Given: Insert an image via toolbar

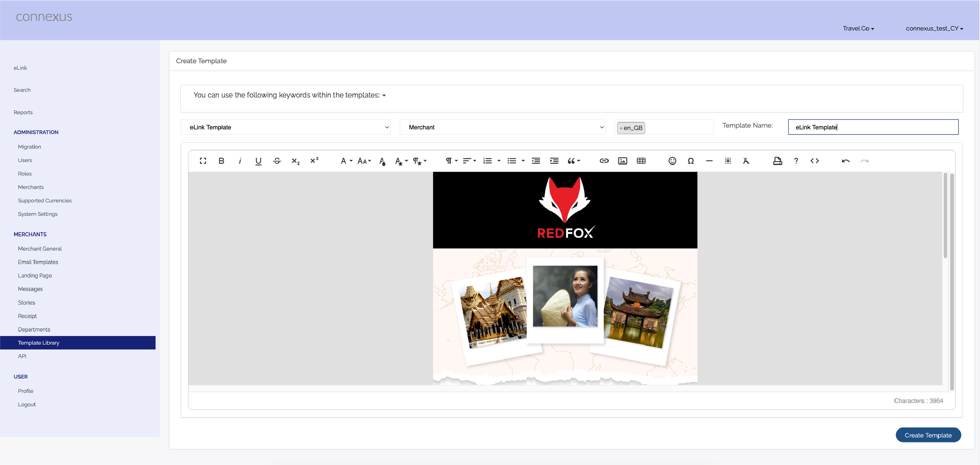Looking at the screenshot, I should coord(623,161).
